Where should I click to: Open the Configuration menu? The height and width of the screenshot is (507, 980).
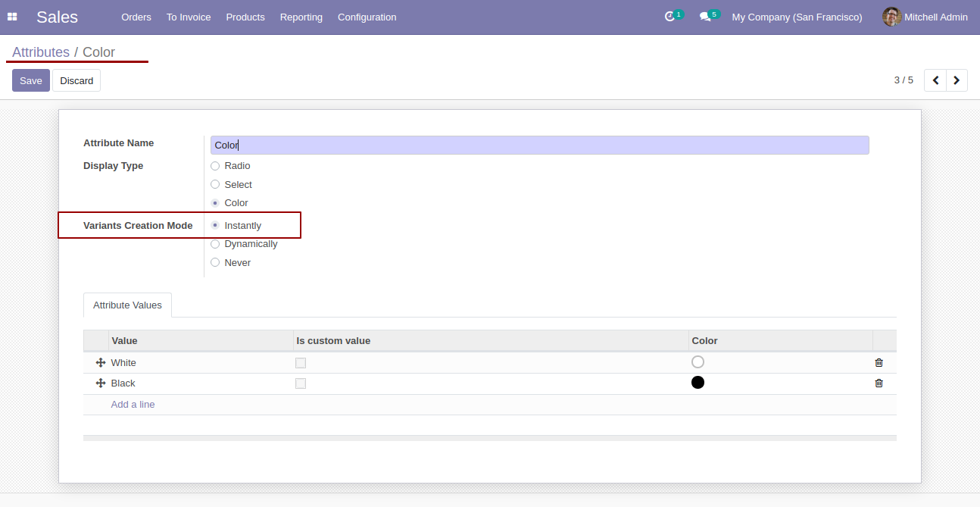coord(367,17)
